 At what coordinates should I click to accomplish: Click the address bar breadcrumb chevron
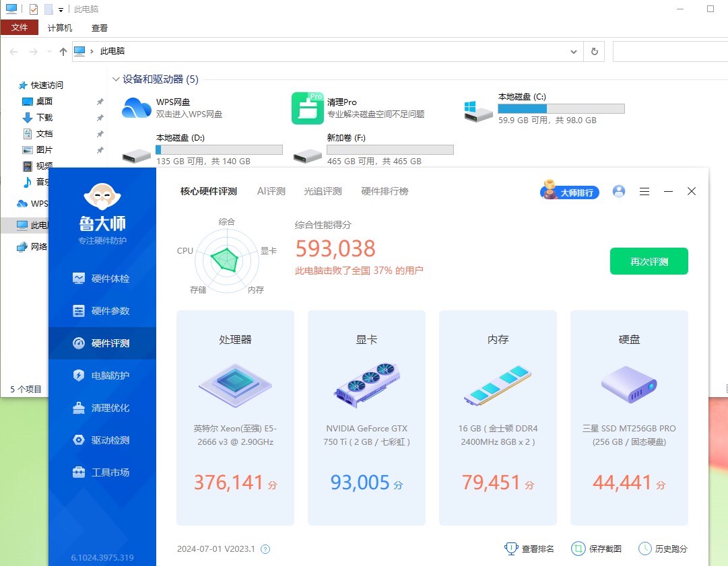click(x=92, y=51)
